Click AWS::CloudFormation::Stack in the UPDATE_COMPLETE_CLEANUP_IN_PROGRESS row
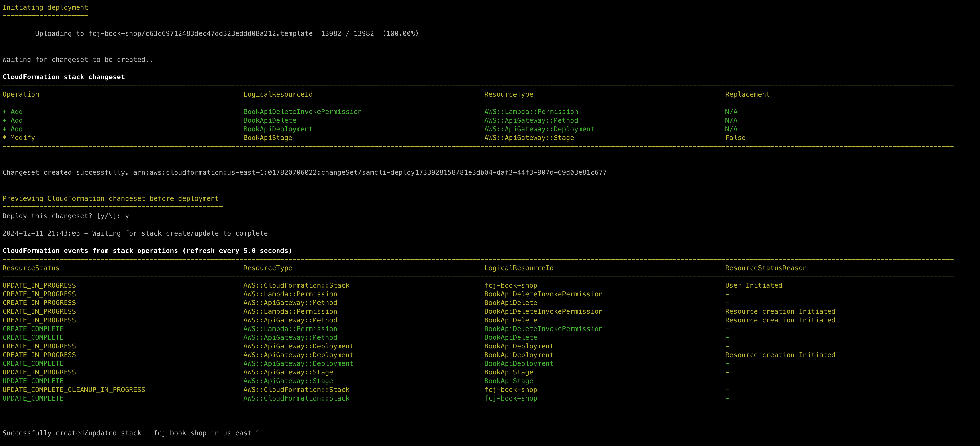 (296, 390)
